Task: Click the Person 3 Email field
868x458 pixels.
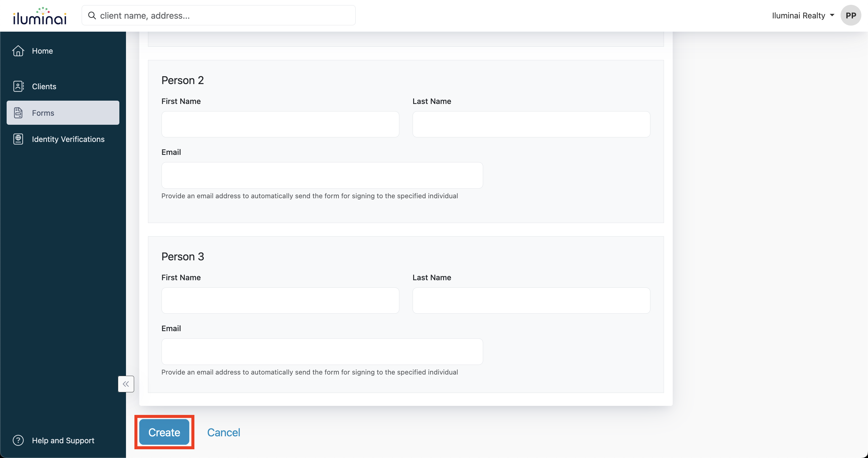Action: (x=322, y=351)
